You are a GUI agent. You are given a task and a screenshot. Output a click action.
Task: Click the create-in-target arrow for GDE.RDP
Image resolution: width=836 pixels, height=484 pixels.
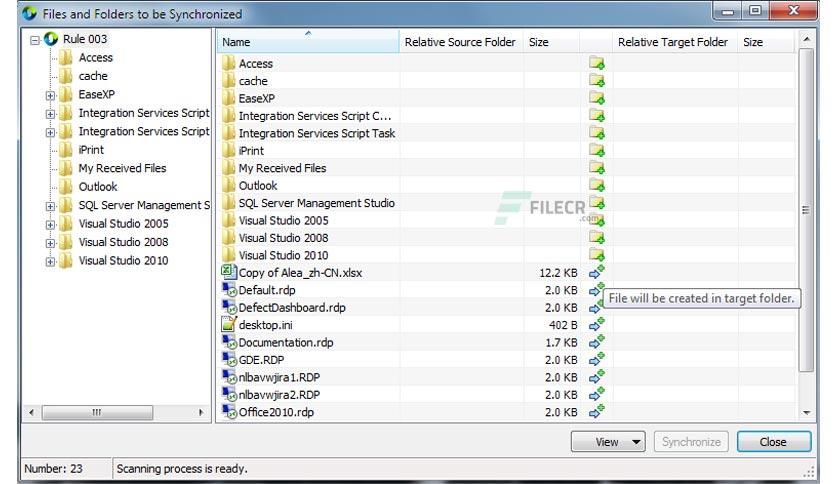point(597,360)
